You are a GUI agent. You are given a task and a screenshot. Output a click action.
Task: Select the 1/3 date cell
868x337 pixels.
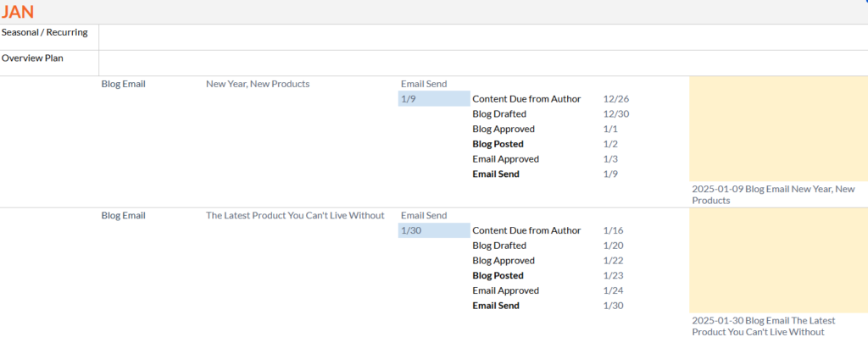610,159
